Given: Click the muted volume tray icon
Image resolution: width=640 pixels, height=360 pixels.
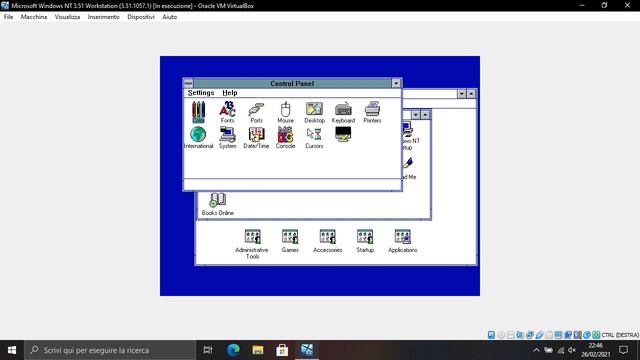Looking at the screenshot, I should click(x=572, y=350).
